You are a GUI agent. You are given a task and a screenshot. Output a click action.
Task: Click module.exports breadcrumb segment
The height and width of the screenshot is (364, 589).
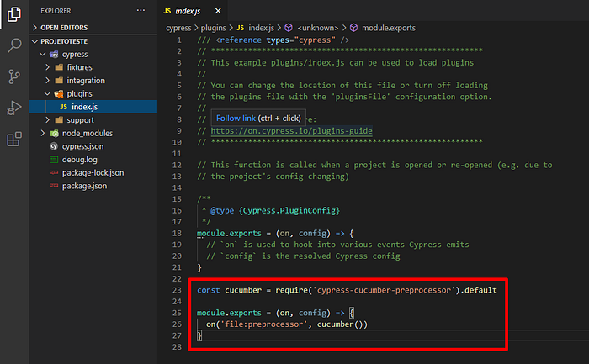click(389, 28)
